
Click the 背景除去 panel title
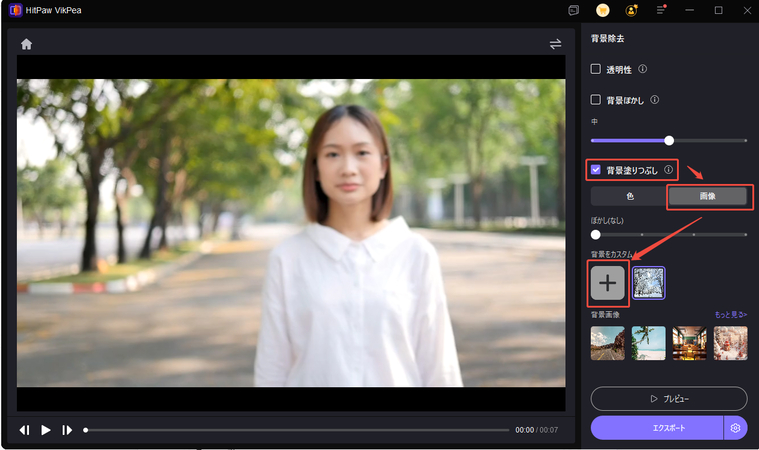click(607, 39)
